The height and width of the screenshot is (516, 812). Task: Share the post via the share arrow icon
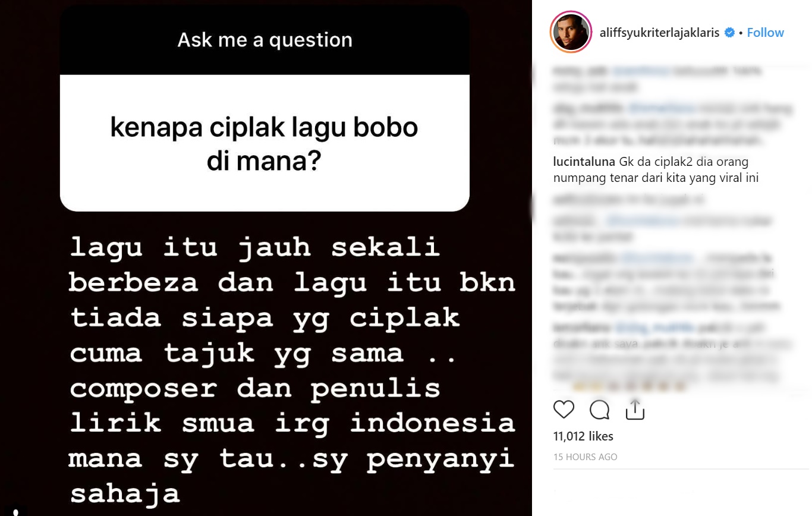(x=635, y=410)
